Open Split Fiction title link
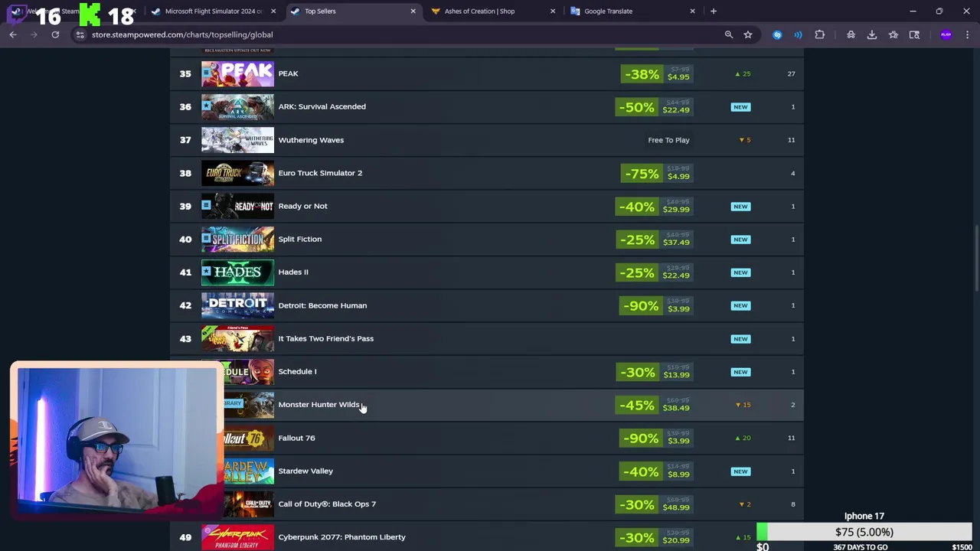 click(x=299, y=239)
